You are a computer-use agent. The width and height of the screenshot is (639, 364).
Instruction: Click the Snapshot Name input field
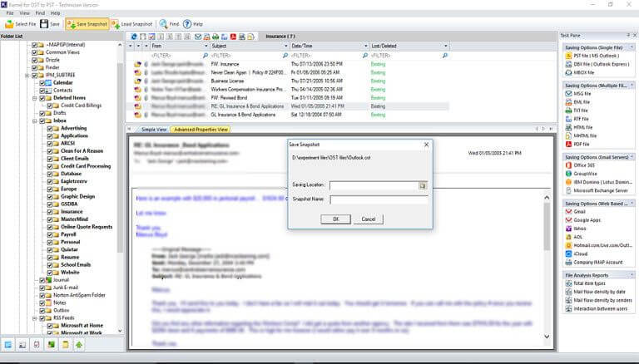[x=379, y=199]
